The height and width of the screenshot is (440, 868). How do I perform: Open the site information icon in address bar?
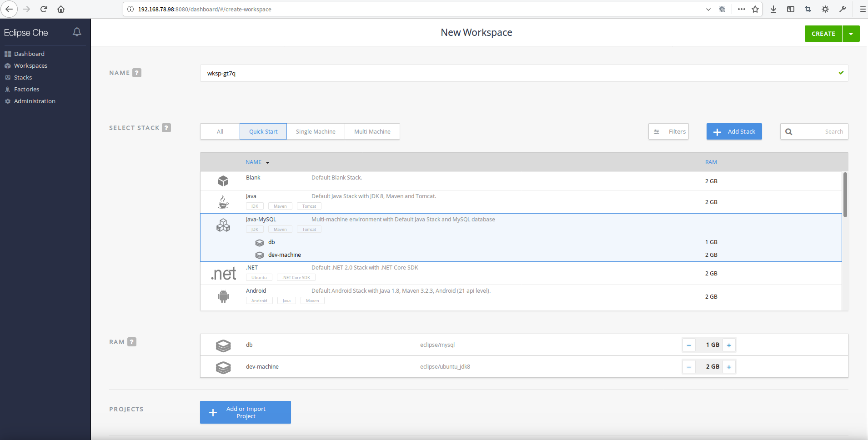pos(130,9)
